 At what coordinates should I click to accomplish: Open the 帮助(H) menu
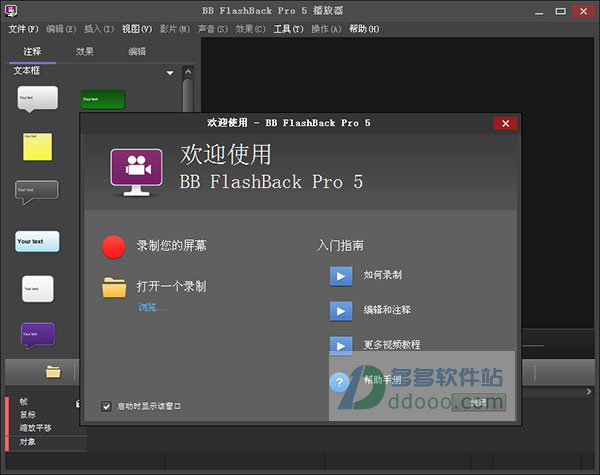click(364, 29)
